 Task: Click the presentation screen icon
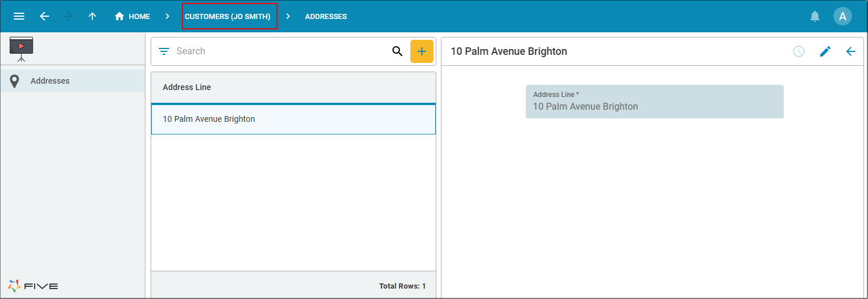21,49
